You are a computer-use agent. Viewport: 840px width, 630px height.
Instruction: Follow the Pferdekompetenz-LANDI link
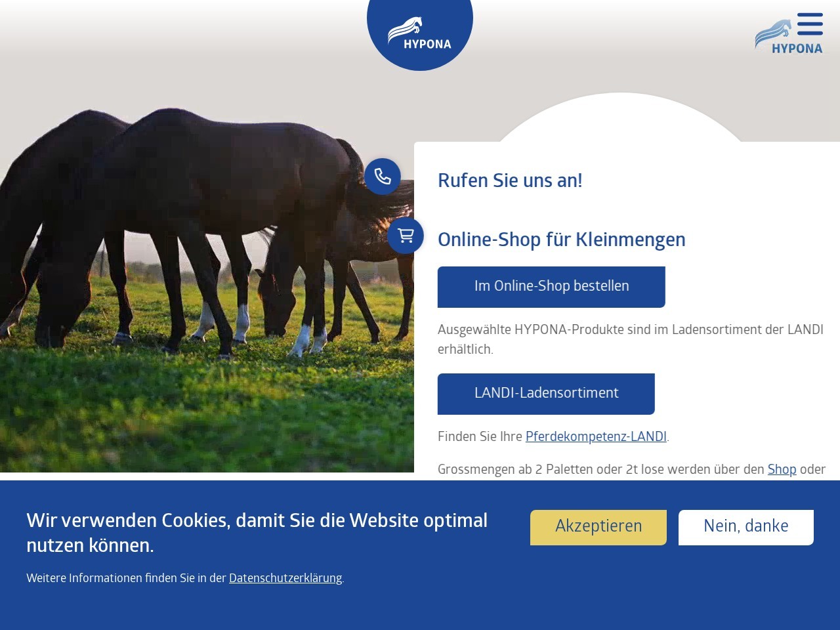tap(596, 436)
